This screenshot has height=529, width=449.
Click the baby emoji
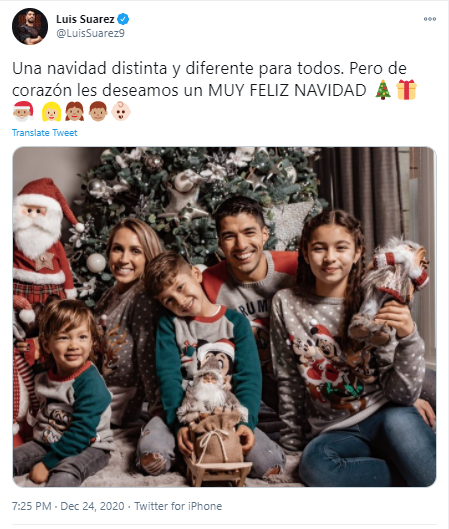tap(121, 111)
